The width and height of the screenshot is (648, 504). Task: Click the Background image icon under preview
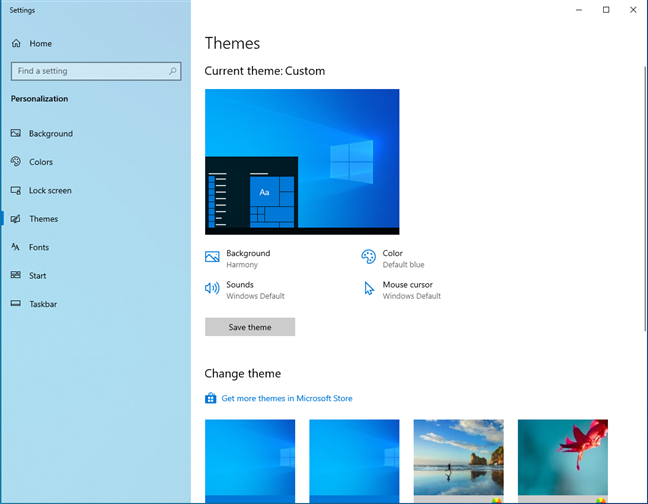212,257
